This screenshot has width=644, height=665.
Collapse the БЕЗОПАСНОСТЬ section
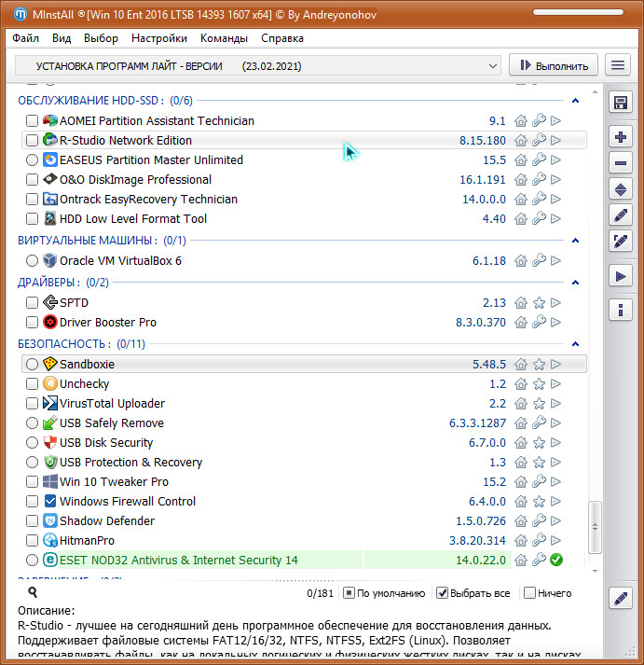[575, 344]
